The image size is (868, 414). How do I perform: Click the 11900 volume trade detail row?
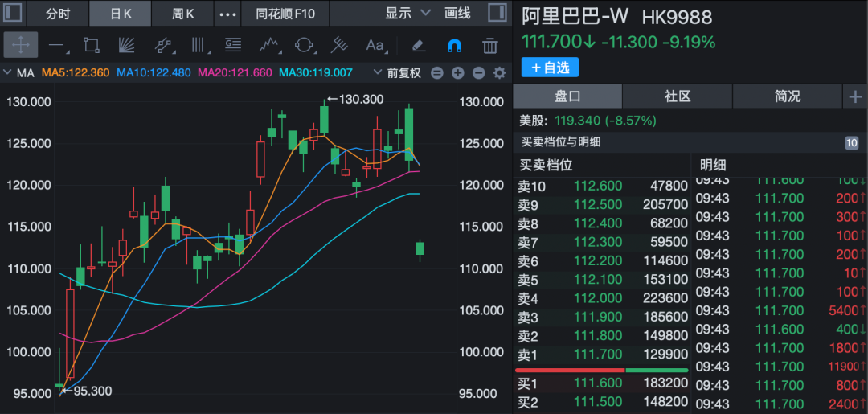click(x=780, y=367)
